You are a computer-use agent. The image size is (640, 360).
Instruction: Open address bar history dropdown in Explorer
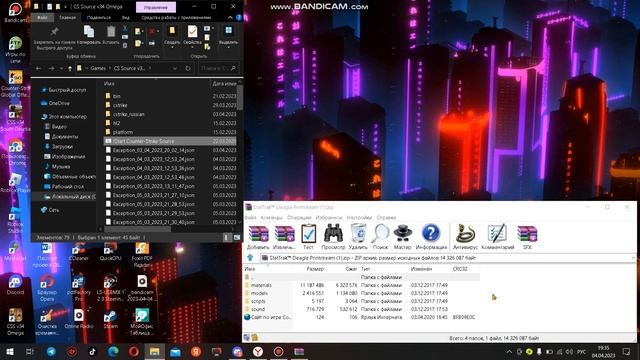(x=175, y=69)
